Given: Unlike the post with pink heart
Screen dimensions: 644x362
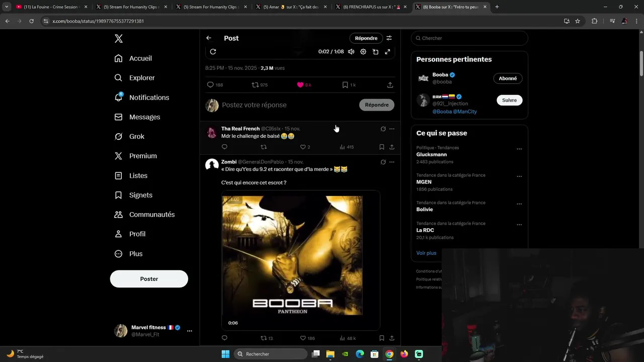Looking at the screenshot, I should [304, 85].
